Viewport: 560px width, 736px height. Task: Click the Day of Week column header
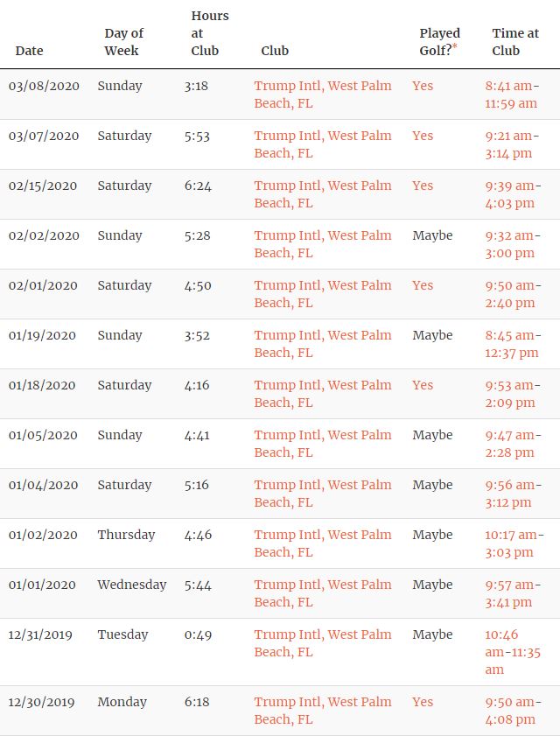pos(123,42)
